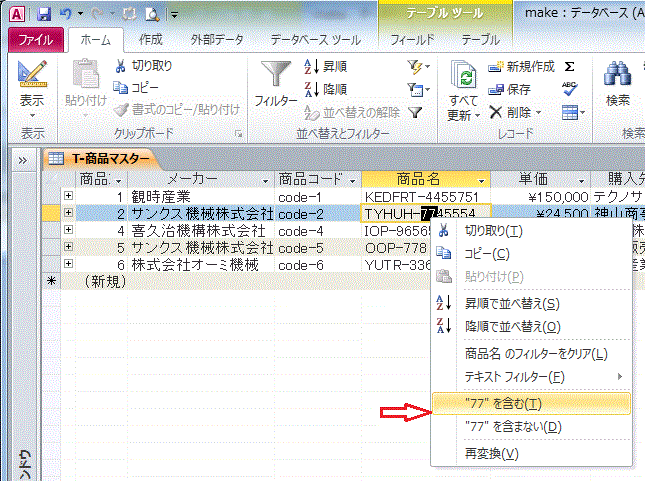Sort ascending with 昇順 button

[326, 66]
